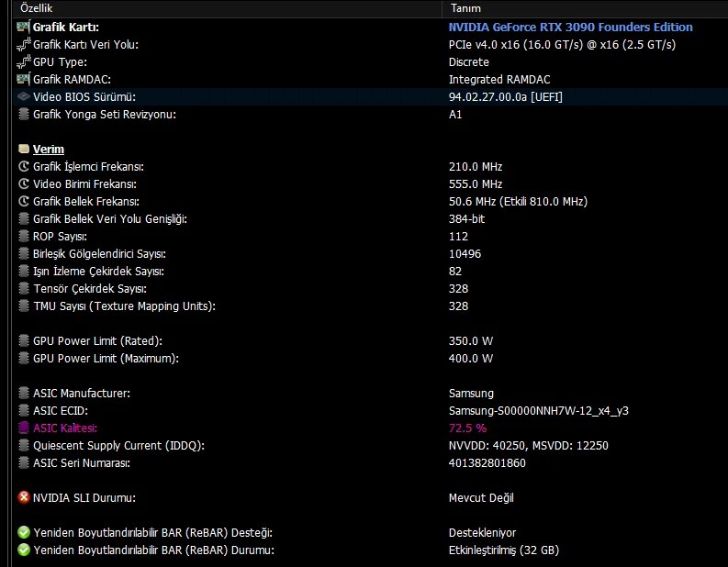Click the icon beside Grafik Kartı Veri Yolu
The height and width of the screenshot is (567, 728).
[23, 45]
